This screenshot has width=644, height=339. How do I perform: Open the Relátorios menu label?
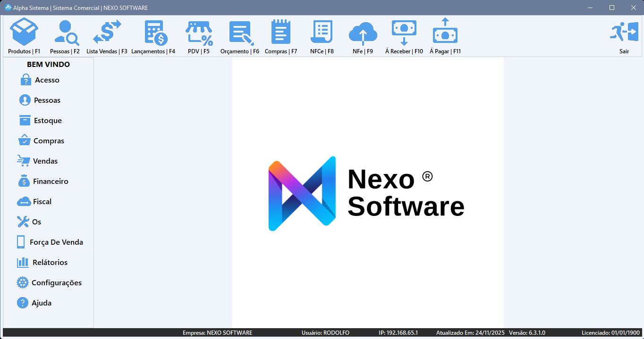tap(50, 263)
